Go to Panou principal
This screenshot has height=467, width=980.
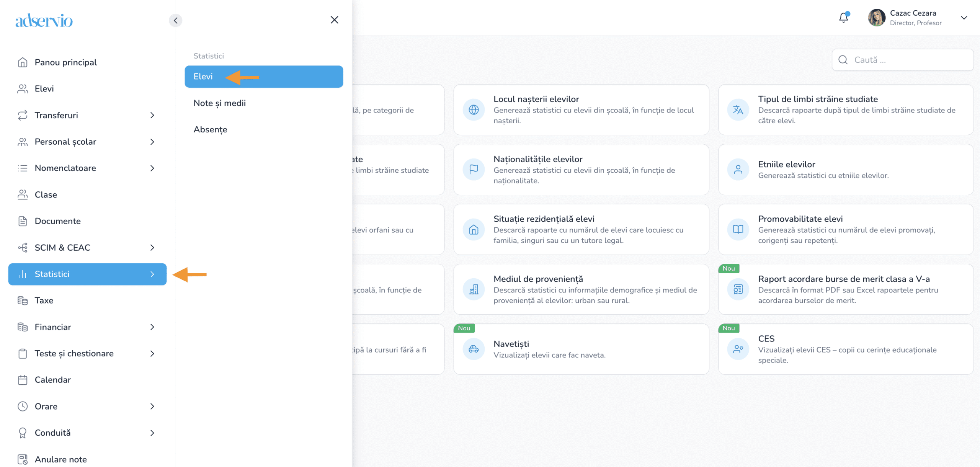(65, 62)
